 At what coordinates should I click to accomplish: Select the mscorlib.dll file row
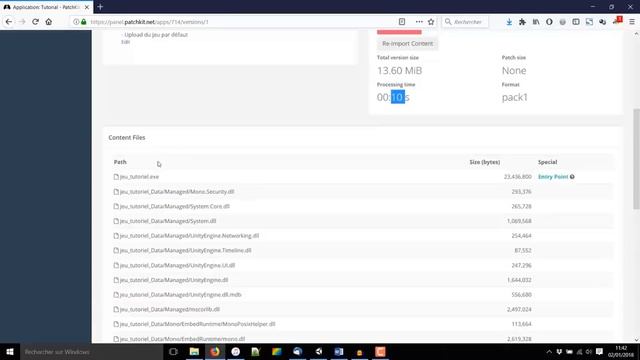[363, 309]
